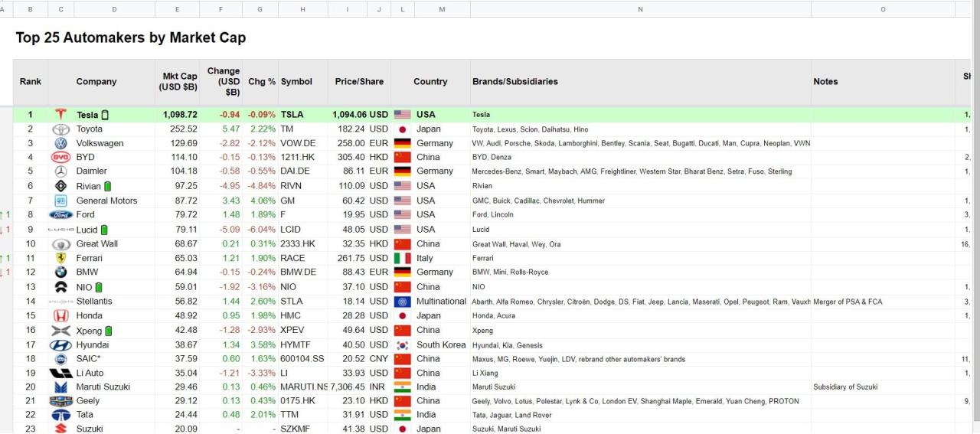This screenshot has width=980, height=434.
Task: Click the USA flag in Tesla row
Action: click(x=403, y=115)
